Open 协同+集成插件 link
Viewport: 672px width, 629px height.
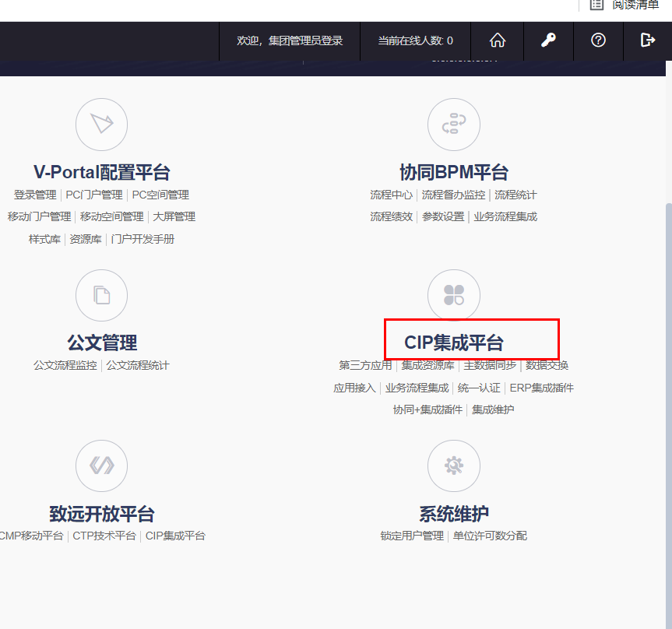428,410
